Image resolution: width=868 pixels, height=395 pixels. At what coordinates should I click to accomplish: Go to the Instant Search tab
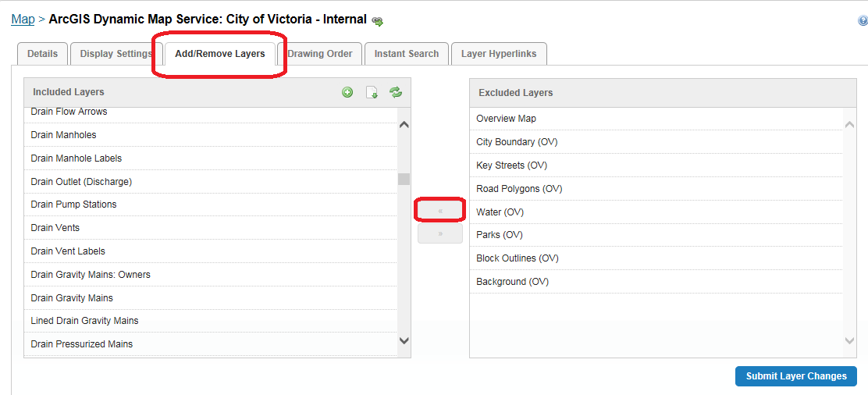407,54
